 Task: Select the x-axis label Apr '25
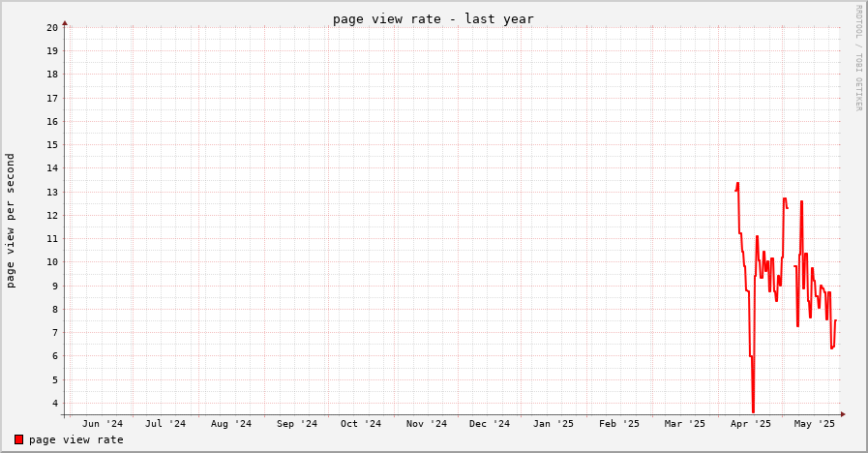(751, 424)
